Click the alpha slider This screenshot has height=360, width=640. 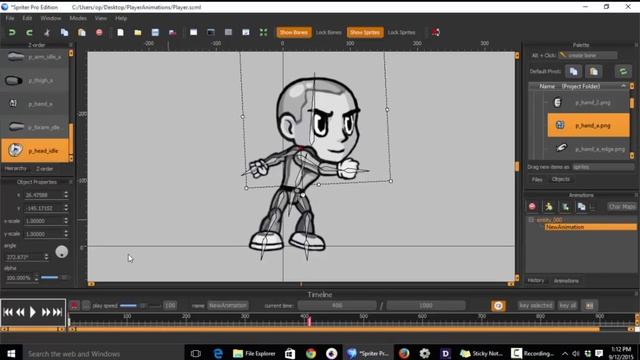[55, 278]
